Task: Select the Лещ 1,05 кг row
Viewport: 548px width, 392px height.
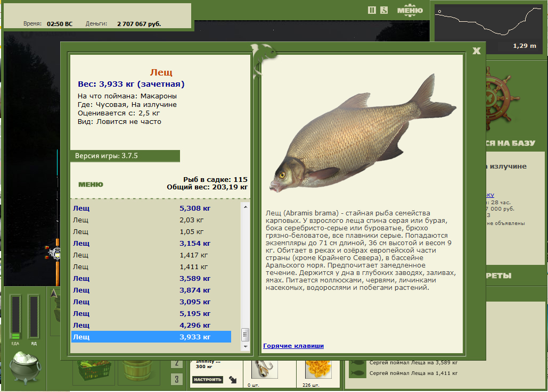Action: tap(151, 231)
